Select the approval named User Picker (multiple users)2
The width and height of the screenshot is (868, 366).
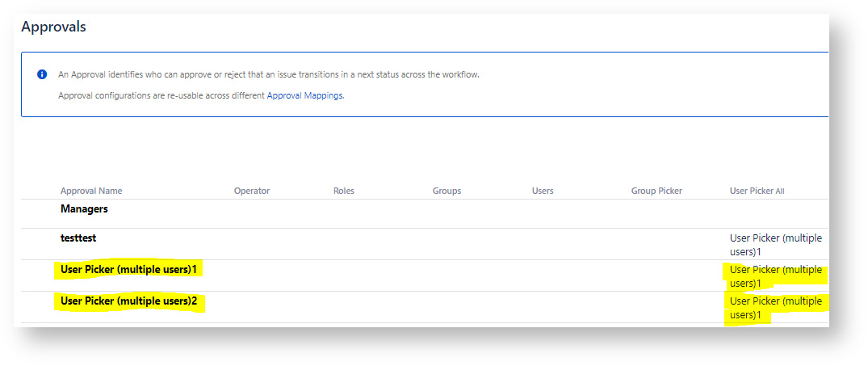[128, 301]
